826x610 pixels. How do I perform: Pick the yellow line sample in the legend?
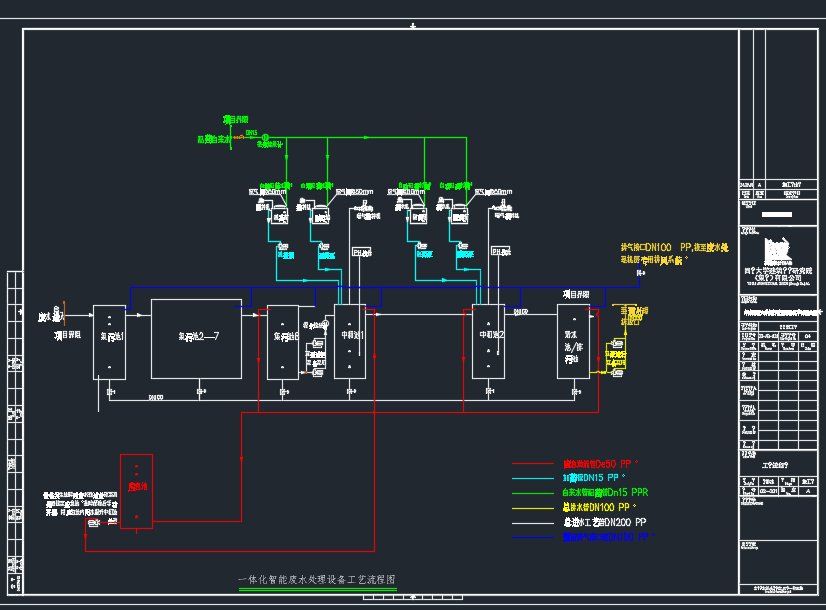pos(533,508)
